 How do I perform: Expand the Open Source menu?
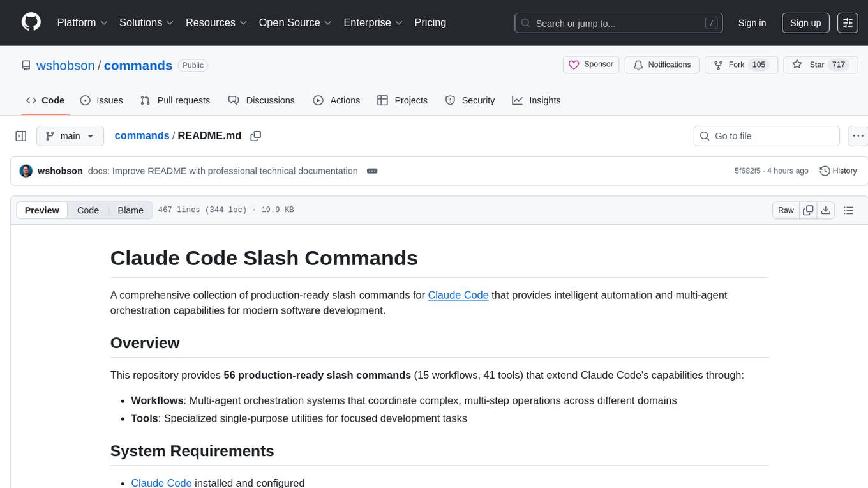tap(296, 22)
